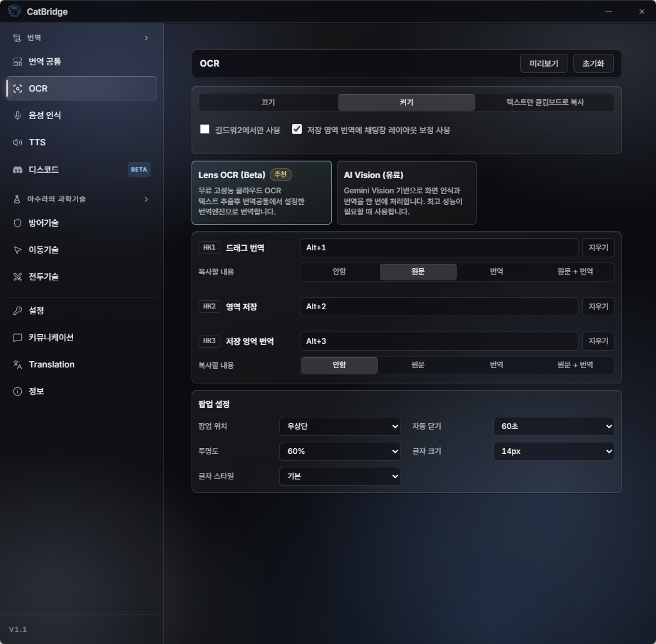Click the 초기화 button
Viewport: 656px width, 644px height.
pos(593,63)
